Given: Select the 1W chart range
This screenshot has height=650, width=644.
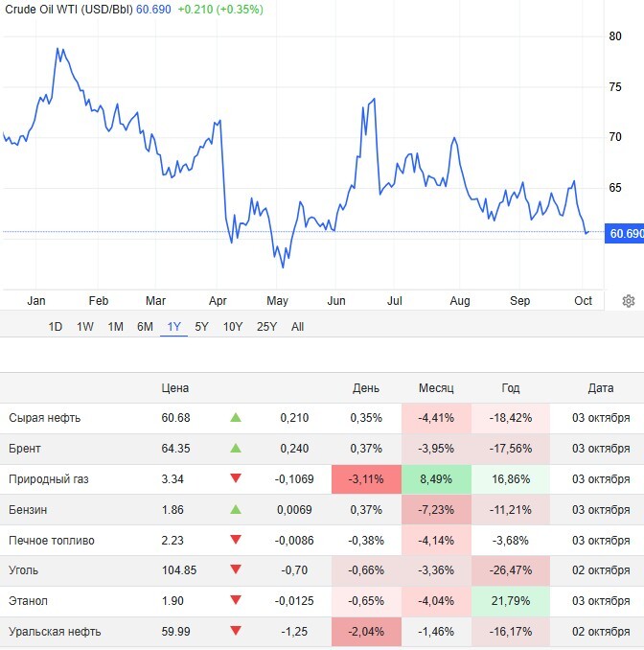Looking at the screenshot, I should [x=85, y=327].
